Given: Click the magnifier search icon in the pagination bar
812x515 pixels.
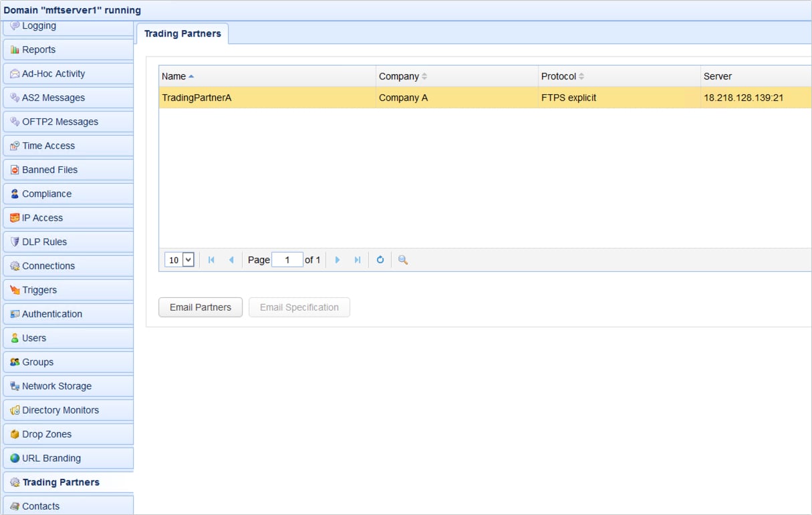Looking at the screenshot, I should point(403,260).
